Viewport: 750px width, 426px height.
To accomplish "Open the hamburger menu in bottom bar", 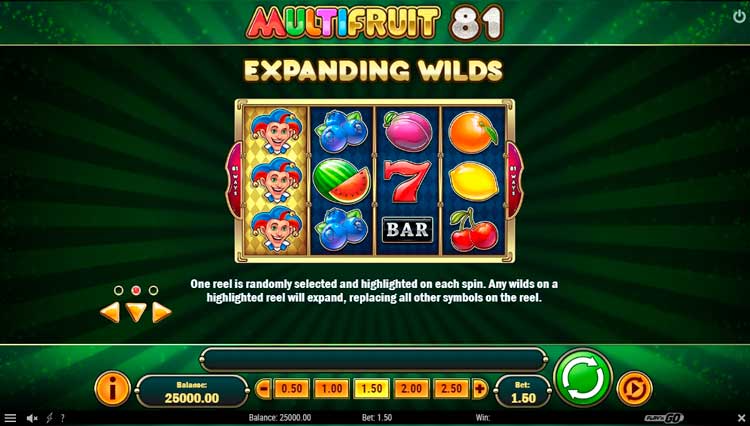I will point(10,418).
